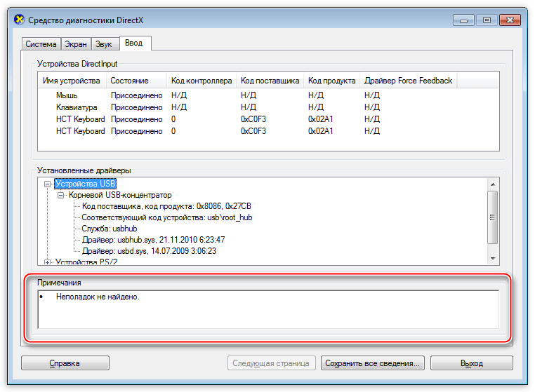535x392 pixels.
Task: Click the drivers tree scrollbar thumb
Action: click(493, 217)
